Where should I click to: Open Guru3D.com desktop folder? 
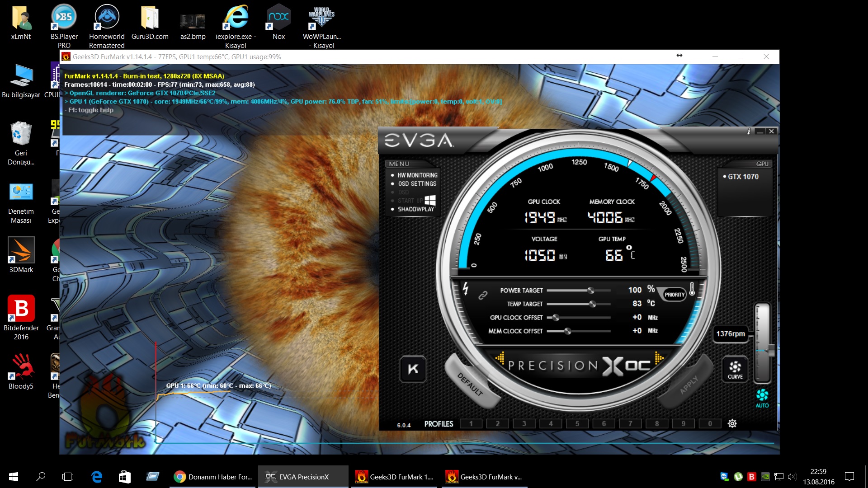(x=150, y=23)
